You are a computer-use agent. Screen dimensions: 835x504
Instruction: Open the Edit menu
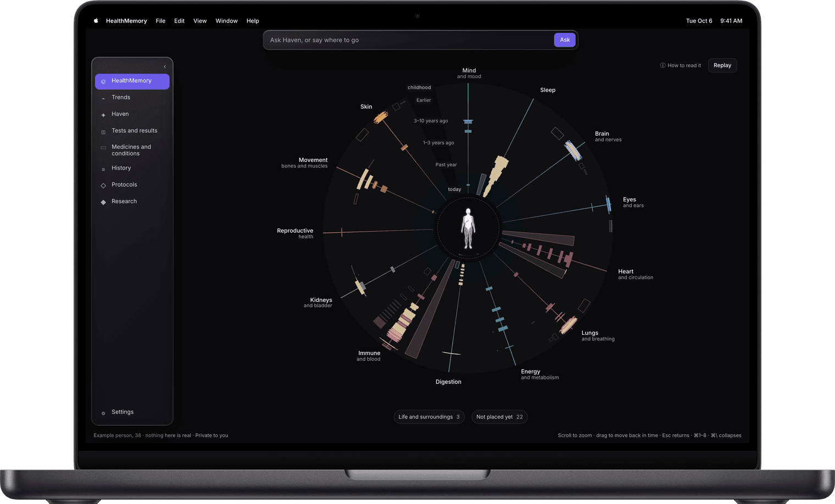click(179, 21)
